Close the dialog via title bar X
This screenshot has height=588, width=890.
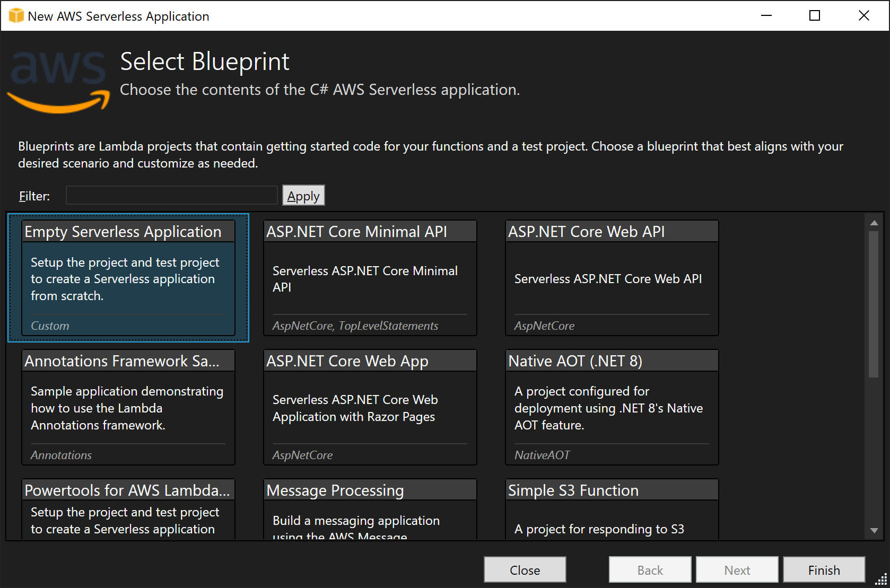point(863,15)
